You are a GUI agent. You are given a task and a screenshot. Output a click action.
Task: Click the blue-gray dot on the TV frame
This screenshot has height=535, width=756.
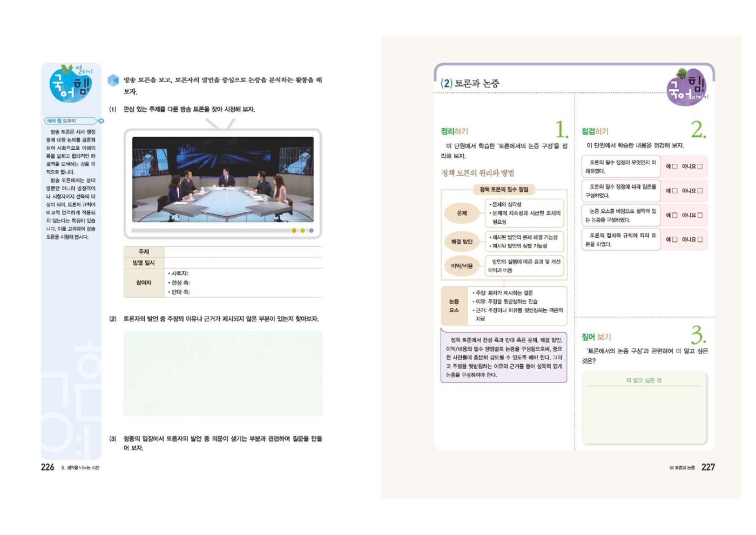[311, 231]
